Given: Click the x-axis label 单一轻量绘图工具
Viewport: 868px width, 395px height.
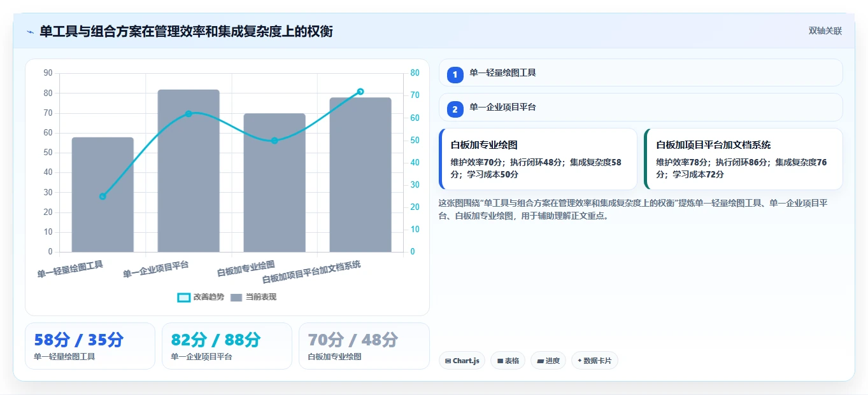Looking at the screenshot, I should pyautogui.click(x=70, y=269).
